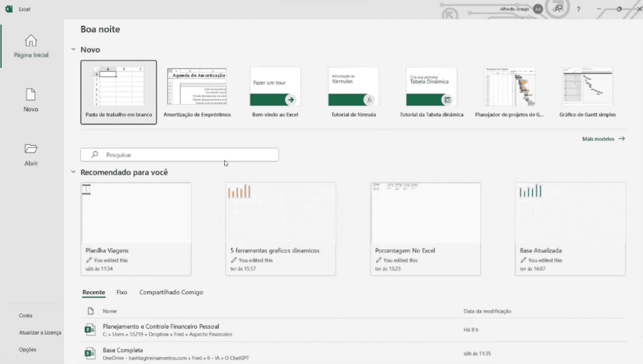Screen dimensions: 643x364
Task: Click the help question mark icon
Action: pos(578,9)
